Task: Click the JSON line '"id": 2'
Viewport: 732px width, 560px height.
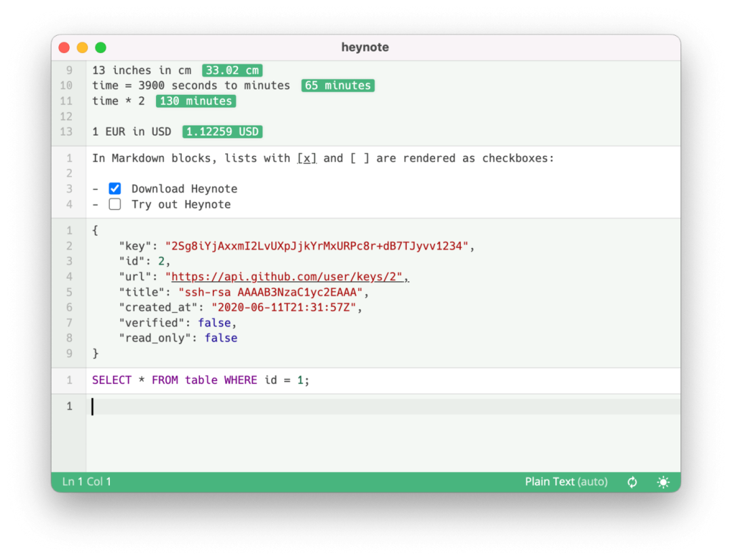Action: [142, 261]
